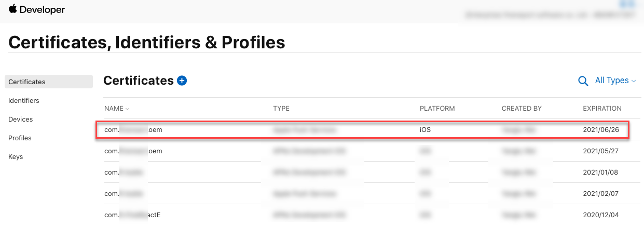The width and height of the screenshot is (644, 225).
Task: Click the blue add certificate plus icon
Action: pos(182,81)
